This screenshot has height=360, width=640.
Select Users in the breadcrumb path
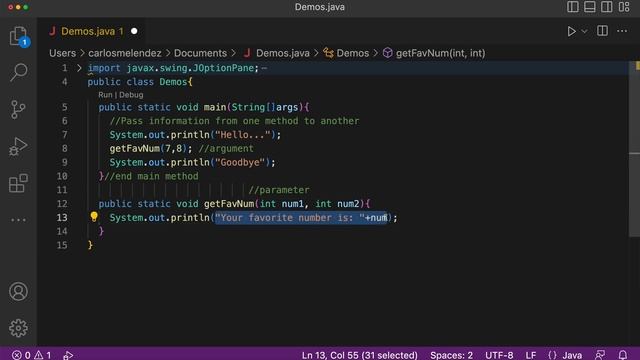pyautogui.click(x=62, y=53)
